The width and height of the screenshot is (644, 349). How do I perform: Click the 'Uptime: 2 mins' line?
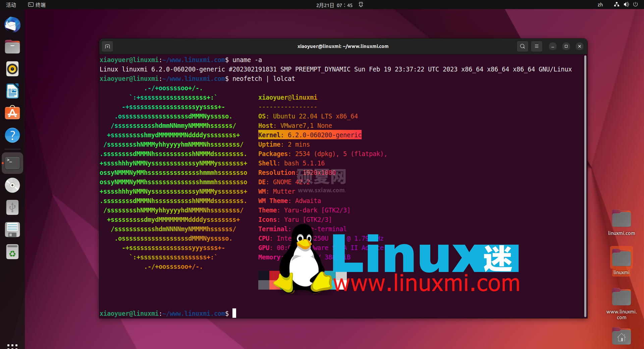point(284,144)
